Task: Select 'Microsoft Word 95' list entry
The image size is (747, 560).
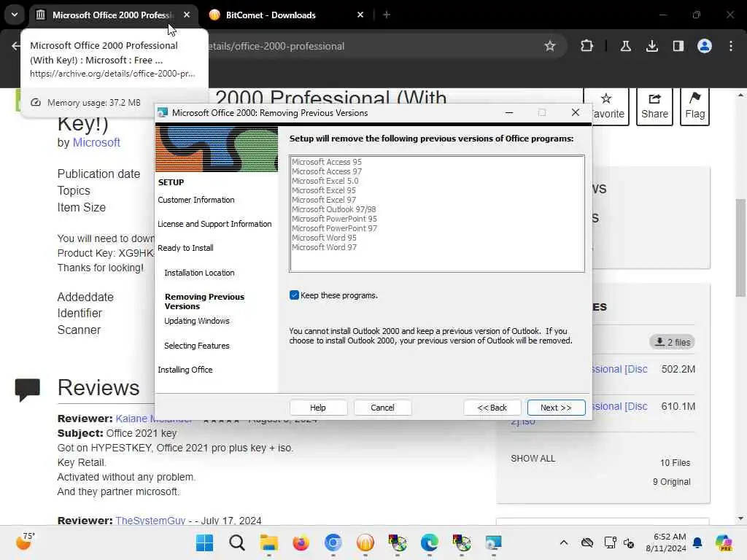Action: coord(324,238)
